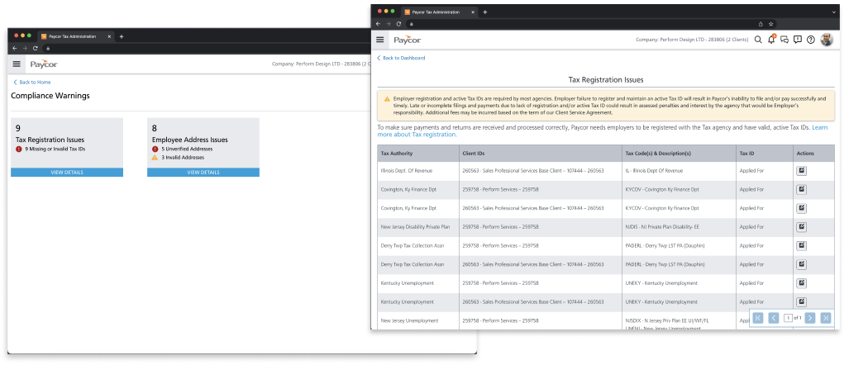Click the Actions column header

click(813, 154)
